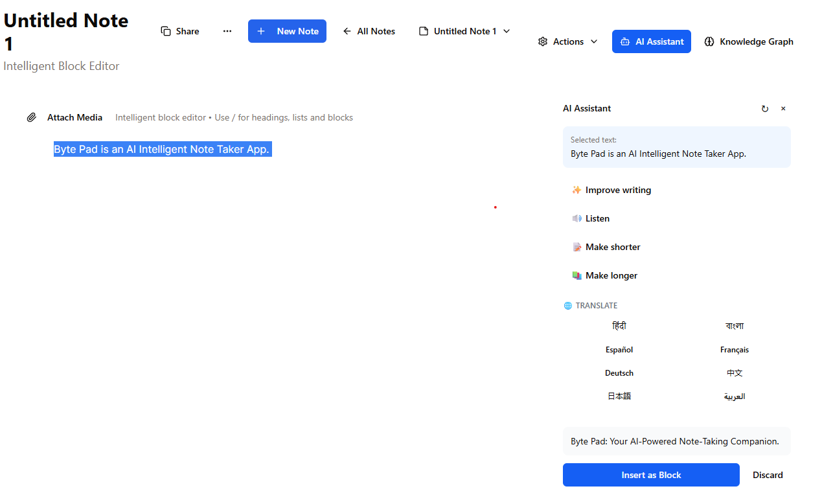822x504 pixels.
Task: Click the sparkles Improve writing icon
Action: (577, 190)
